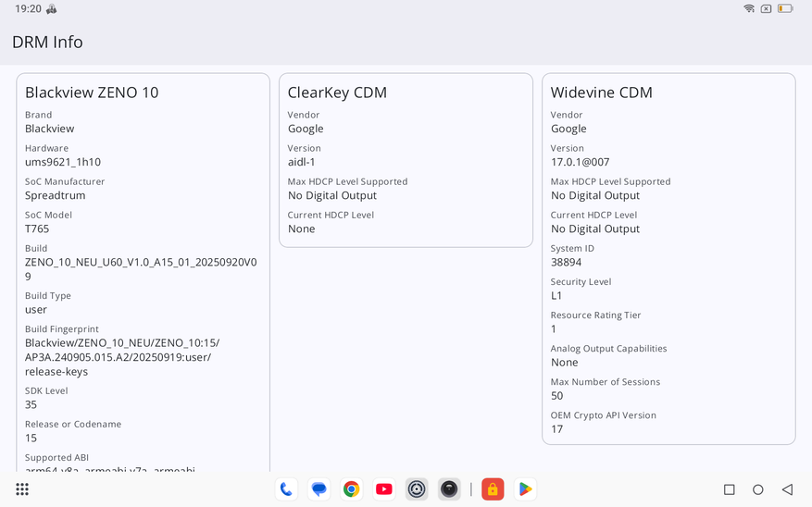Launch the Camera app from taskbar
The width and height of the screenshot is (812, 507).
click(449, 489)
